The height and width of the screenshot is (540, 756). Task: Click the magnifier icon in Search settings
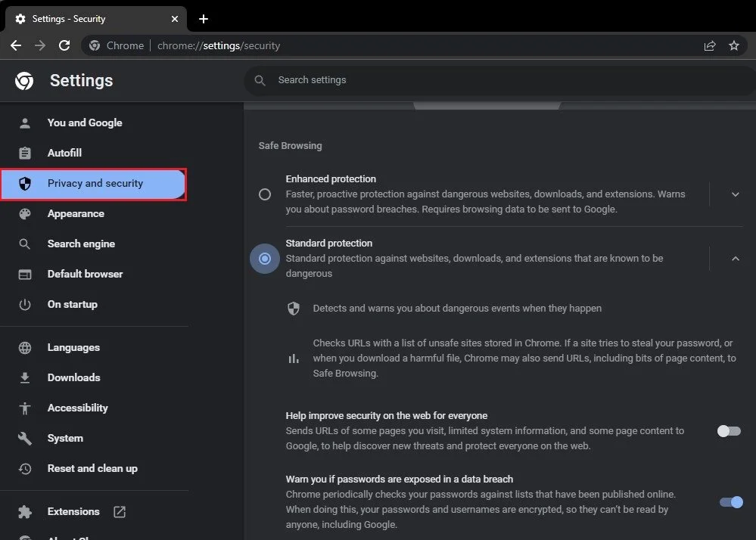260,80
